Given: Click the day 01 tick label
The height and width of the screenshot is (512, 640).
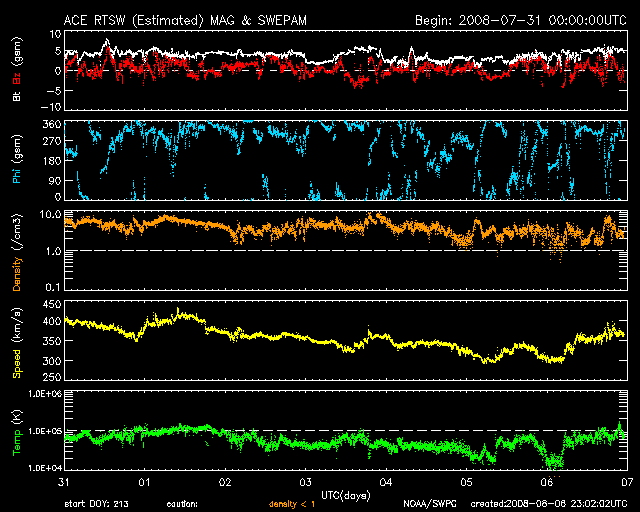Looking at the screenshot, I should pyautogui.click(x=144, y=482).
